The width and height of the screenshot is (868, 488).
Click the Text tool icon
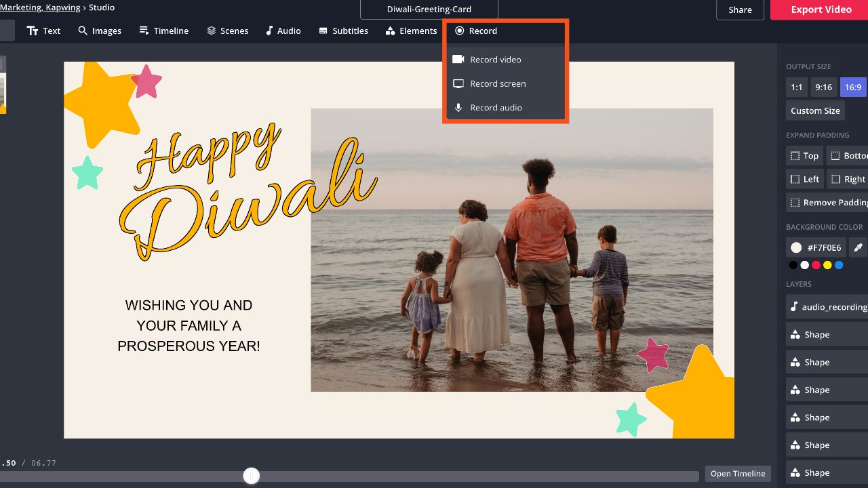33,30
